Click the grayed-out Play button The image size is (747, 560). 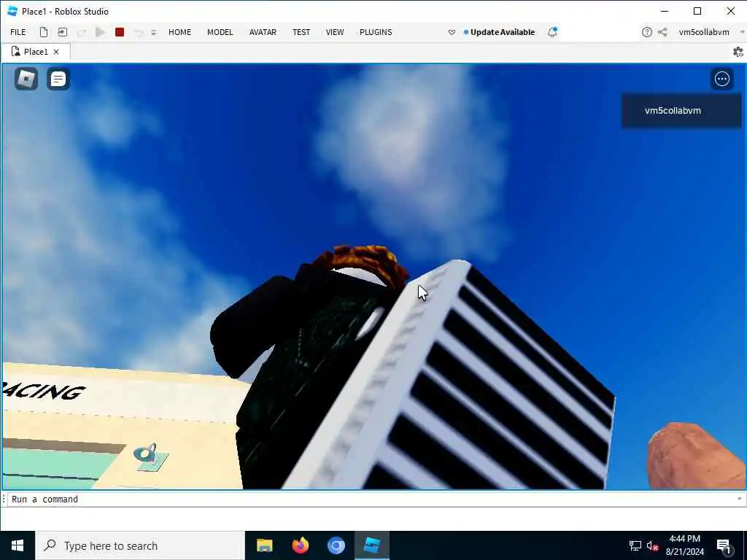(x=100, y=32)
